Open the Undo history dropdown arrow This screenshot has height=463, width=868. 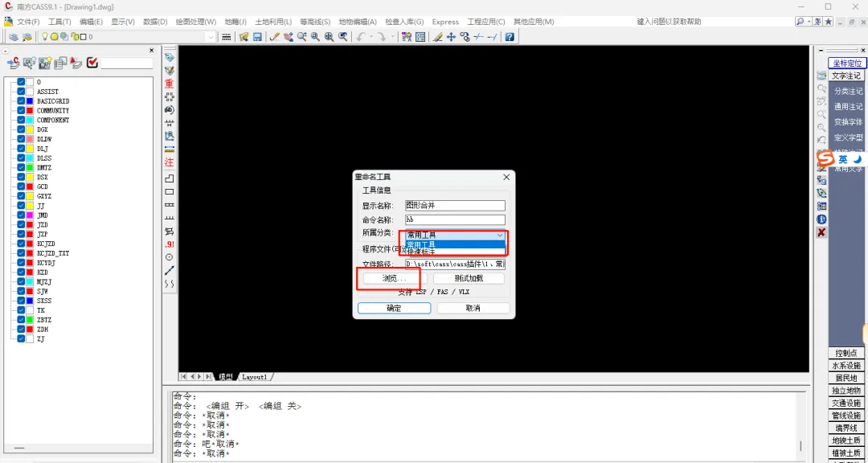click(x=370, y=37)
